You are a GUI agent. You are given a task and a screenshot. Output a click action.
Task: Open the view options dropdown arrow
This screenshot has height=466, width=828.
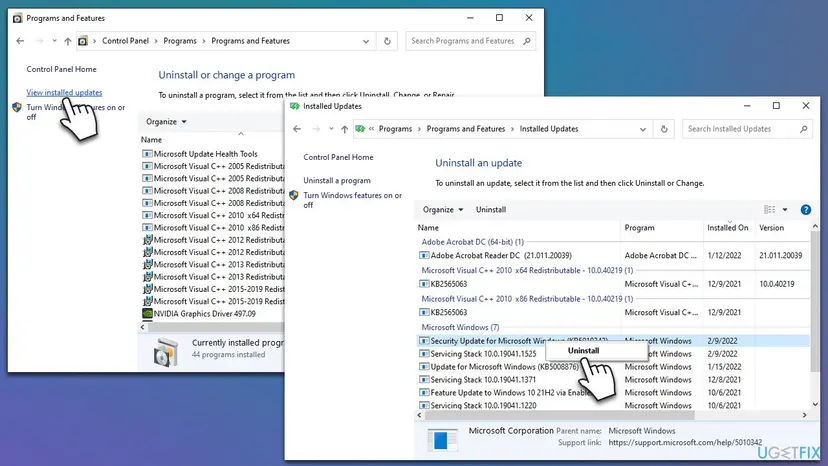785,210
